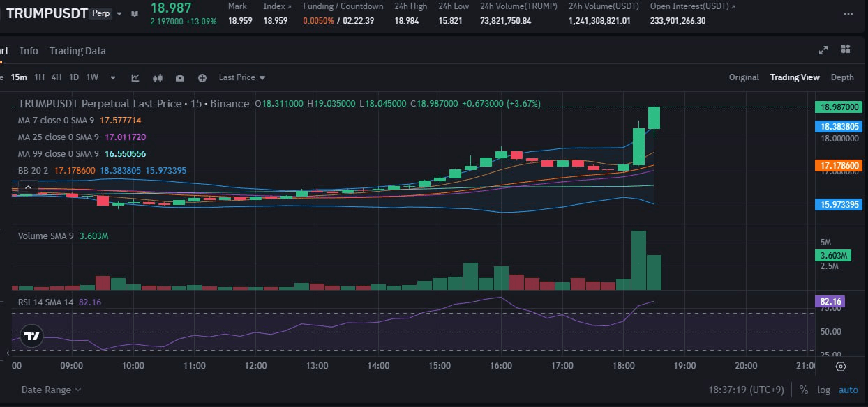Click Funding / Countdown label
Image resolution: width=868 pixels, height=407 pixels.
pyautogui.click(x=343, y=6)
